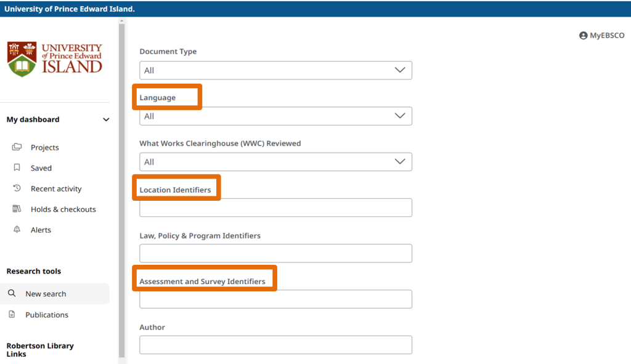This screenshot has width=631, height=364.
Task: Click the University of Prince Edward Island logo
Action: [54, 59]
